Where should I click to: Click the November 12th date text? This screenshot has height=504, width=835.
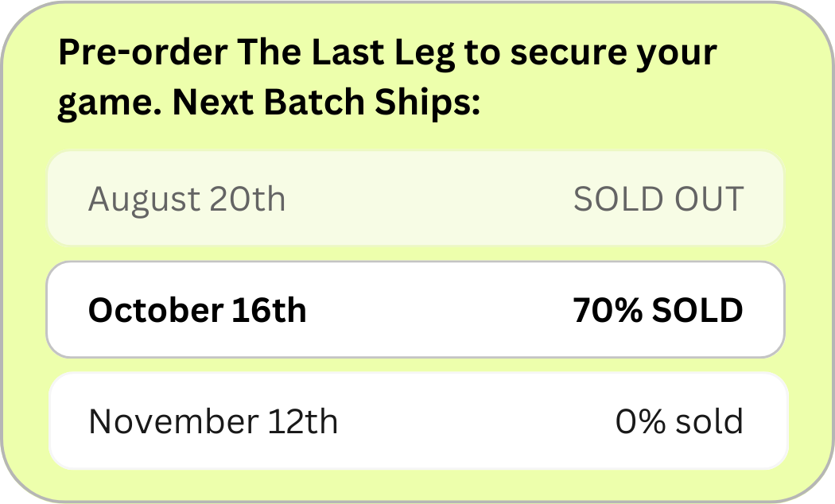[x=213, y=421]
